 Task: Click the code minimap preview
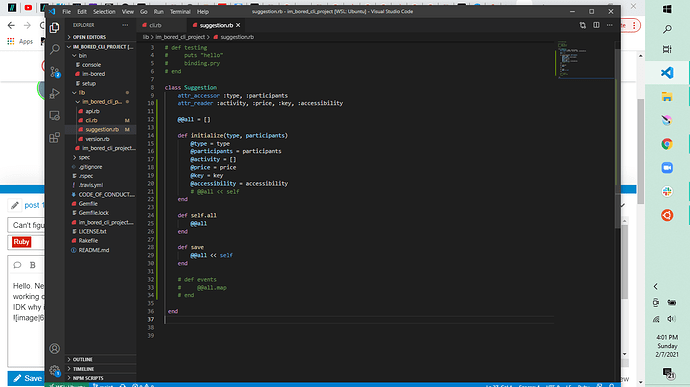[x=584, y=60]
